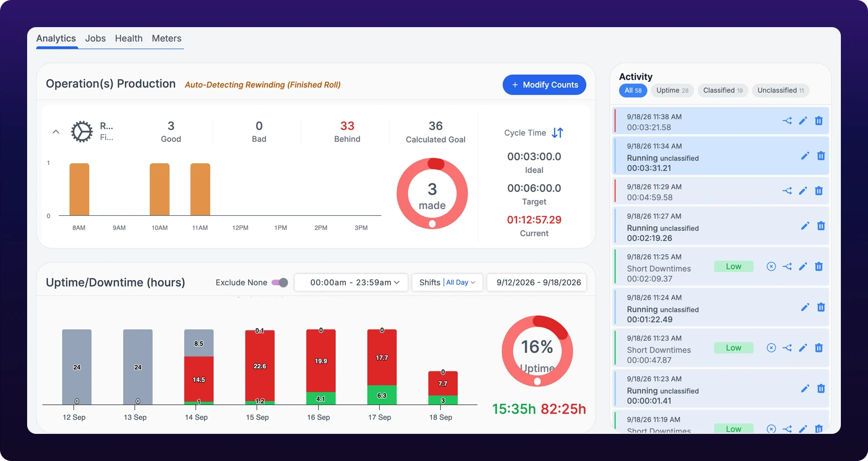868x461 pixels.
Task: Switch to the Meters tab
Action: 167,38
